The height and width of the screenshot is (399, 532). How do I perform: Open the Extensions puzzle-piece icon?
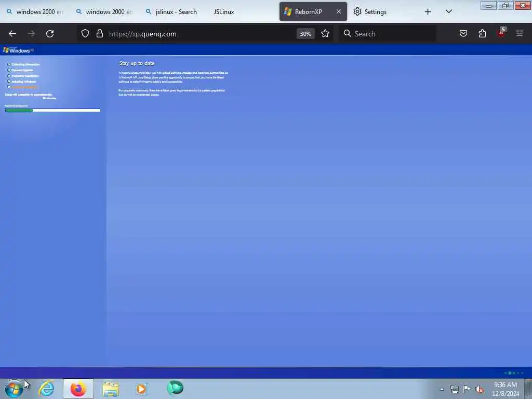[482, 34]
